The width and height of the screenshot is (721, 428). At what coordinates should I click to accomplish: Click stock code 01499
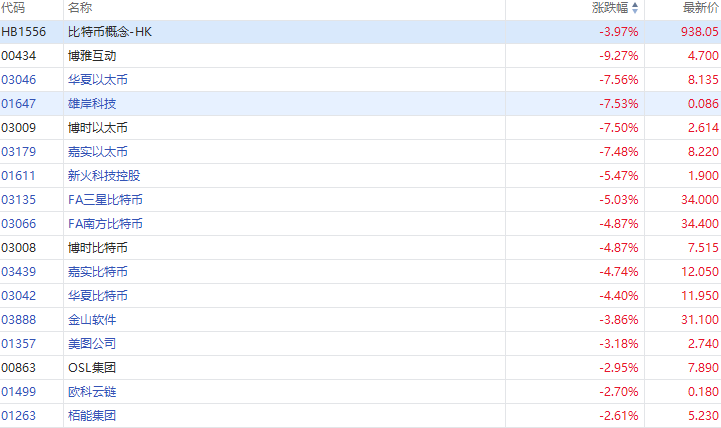pyautogui.click(x=18, y=391)
